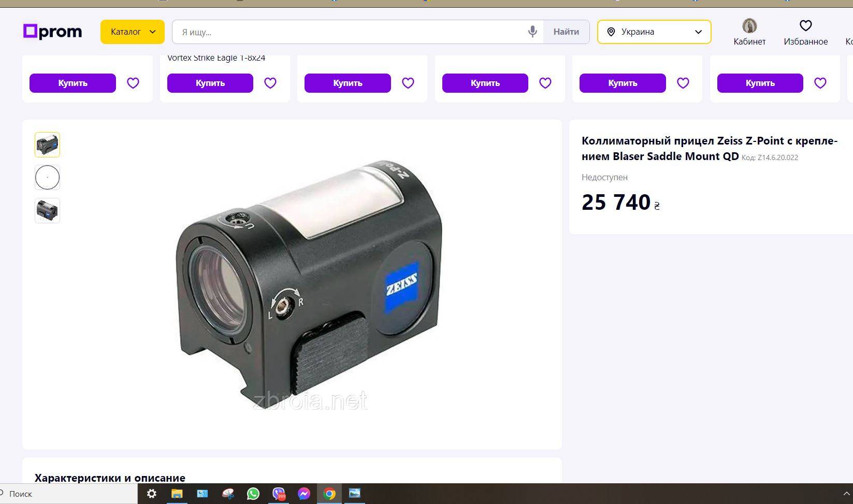Click main Zeiss Z-Point product image
This screenshot has width=853, height=504.
tap(309, 284)
